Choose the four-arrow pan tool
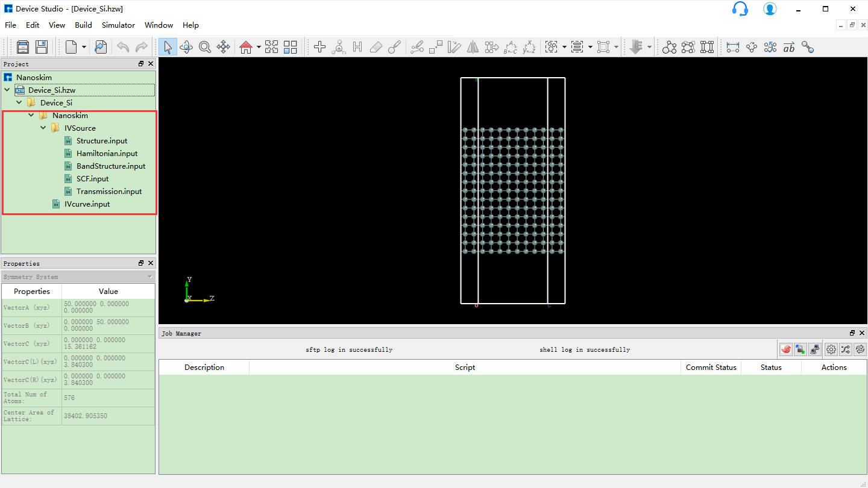 (224, 47)
